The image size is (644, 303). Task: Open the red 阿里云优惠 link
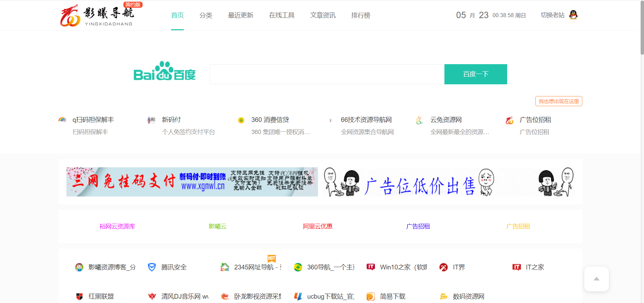318,226
